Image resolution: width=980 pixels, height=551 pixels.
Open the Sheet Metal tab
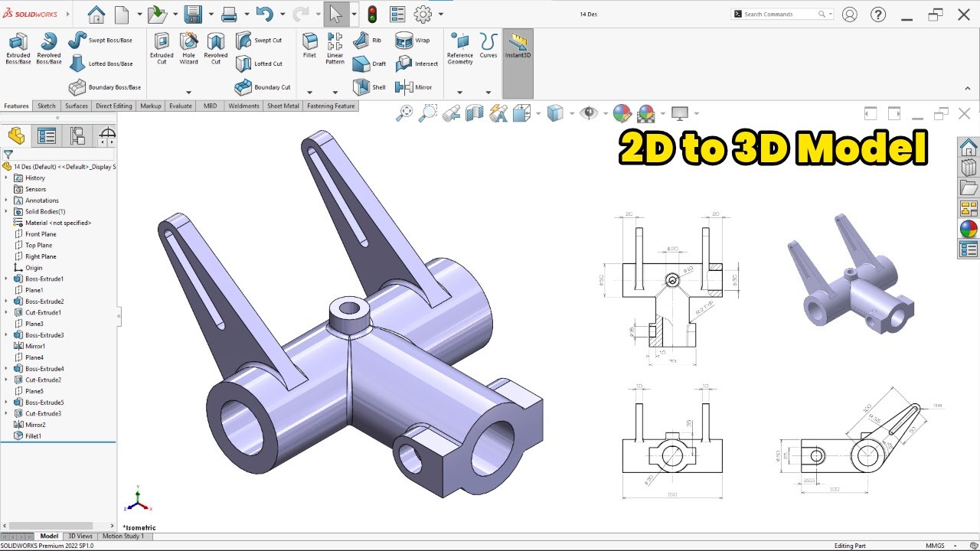coord(283,106)
